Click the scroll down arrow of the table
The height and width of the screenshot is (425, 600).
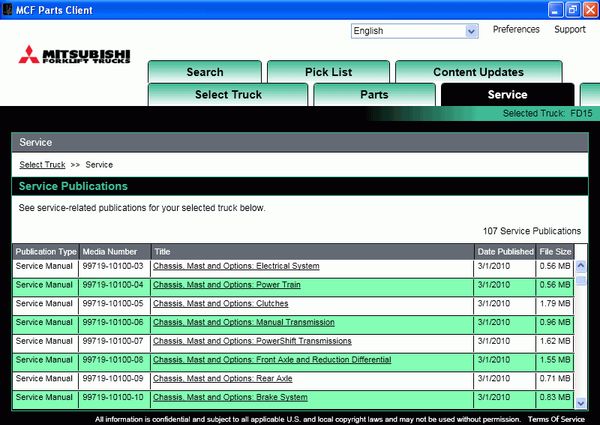click(580, 403)
